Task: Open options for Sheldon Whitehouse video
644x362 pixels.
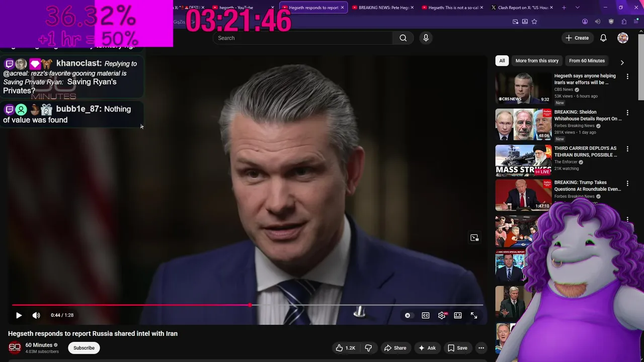Action: coord(627,113)
